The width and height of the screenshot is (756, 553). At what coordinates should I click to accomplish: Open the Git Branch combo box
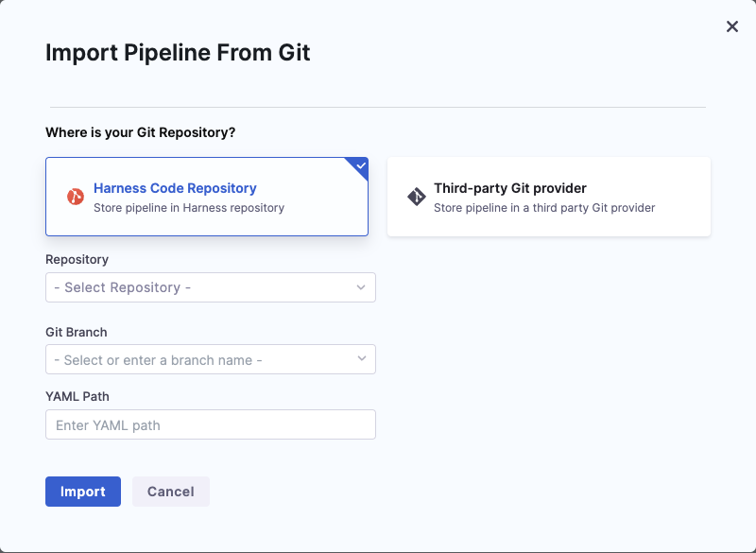pos(200,359)
